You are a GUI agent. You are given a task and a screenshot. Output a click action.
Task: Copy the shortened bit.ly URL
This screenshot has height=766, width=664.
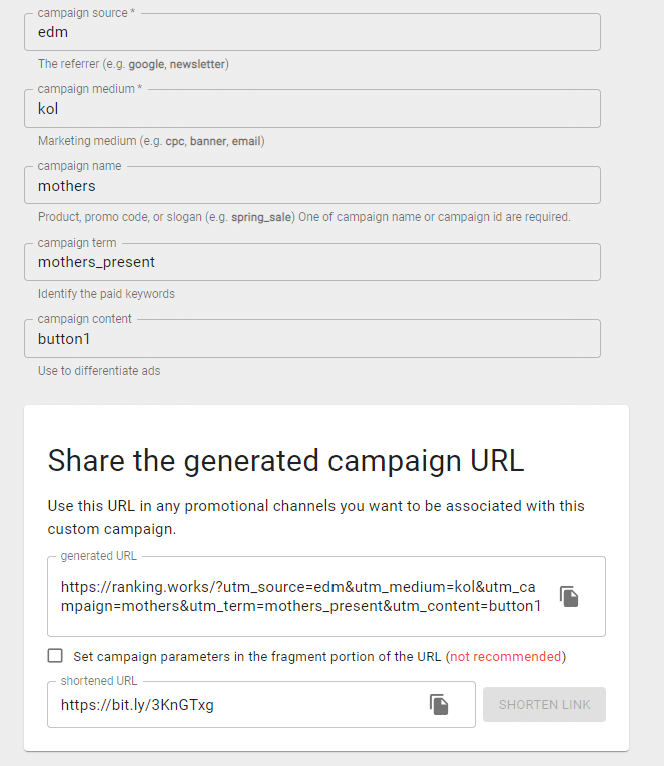(439, 704)
